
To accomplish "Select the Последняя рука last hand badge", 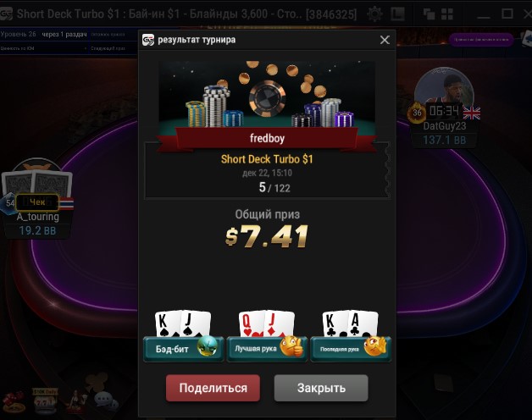I will (x=351, y=349).
